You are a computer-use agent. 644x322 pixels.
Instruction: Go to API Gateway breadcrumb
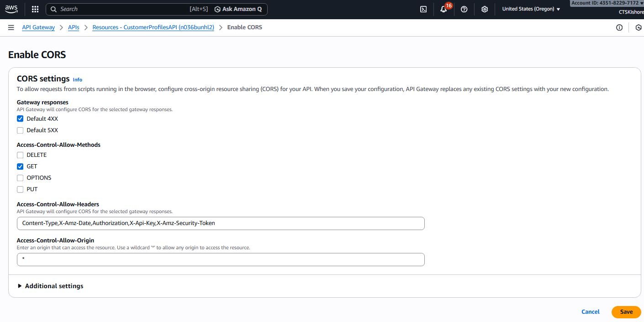[38, 27]
